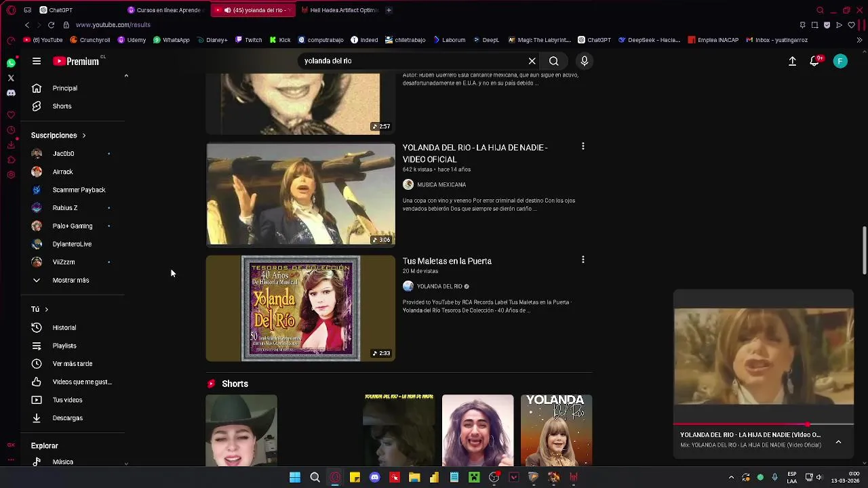The width and height of the screenshot is (868, 488).
Task: Show hidden system tray icons
Action: coord(731,478)
